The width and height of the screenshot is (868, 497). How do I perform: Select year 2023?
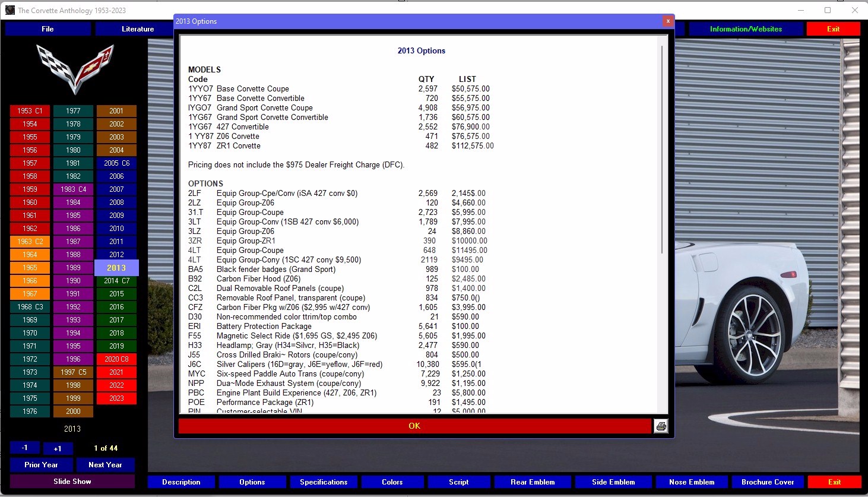(x=116, y=398)
